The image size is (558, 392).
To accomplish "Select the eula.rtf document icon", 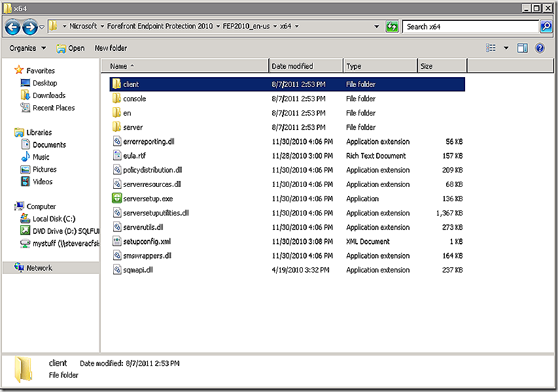I will tap(117, 155).
